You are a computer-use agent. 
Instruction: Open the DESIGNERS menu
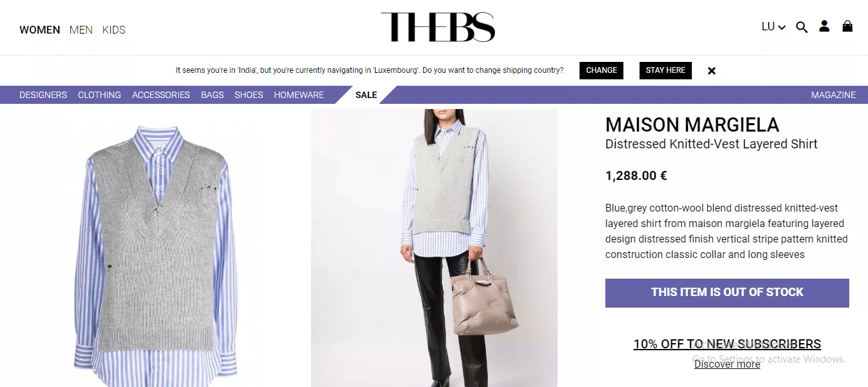point(43,95)
